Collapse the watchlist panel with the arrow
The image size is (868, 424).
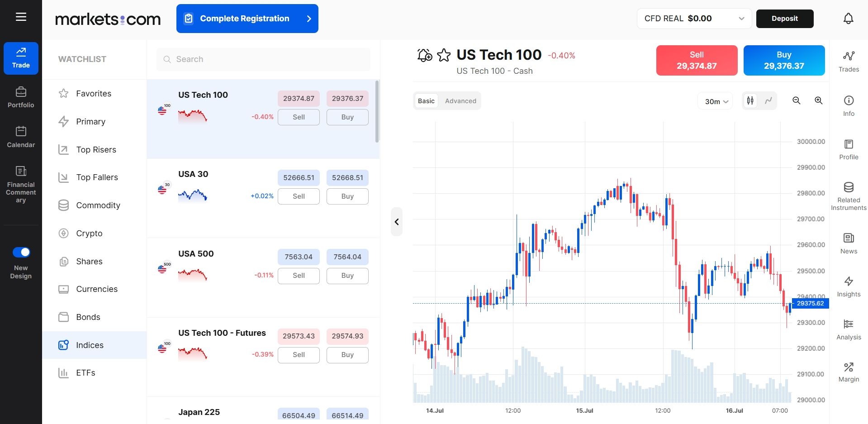click(x=397, y=222)
